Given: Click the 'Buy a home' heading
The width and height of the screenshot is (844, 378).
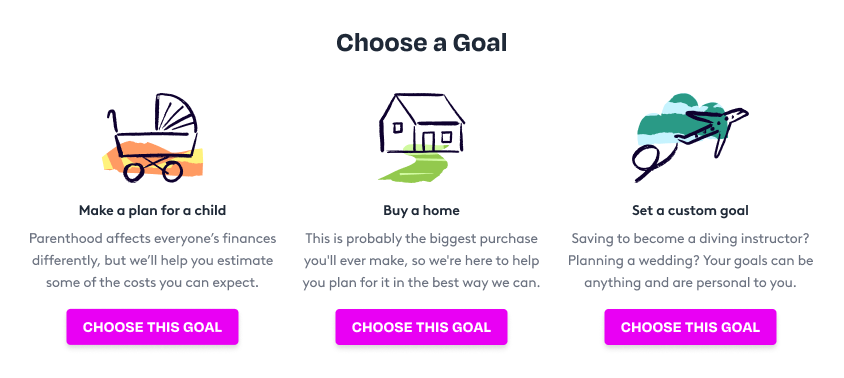Looking at the screenshot, I should click(x=421, y=210).
